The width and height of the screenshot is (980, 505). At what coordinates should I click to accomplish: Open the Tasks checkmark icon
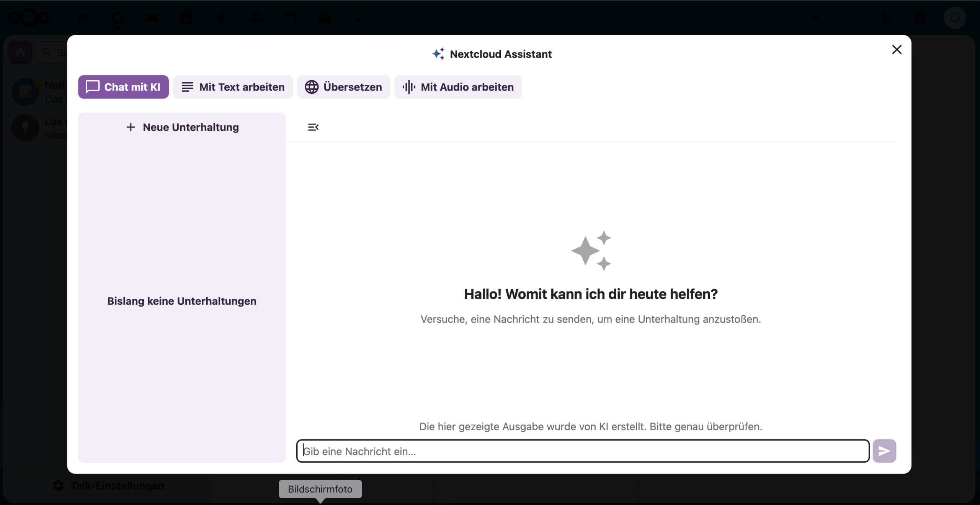click(x=359, y=18)
